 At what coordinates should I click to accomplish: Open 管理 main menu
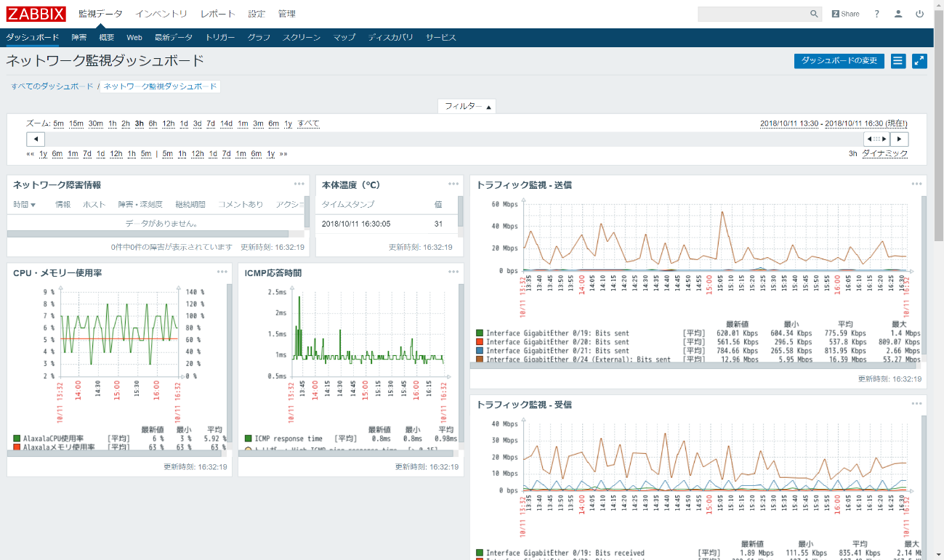pos(286,14)
